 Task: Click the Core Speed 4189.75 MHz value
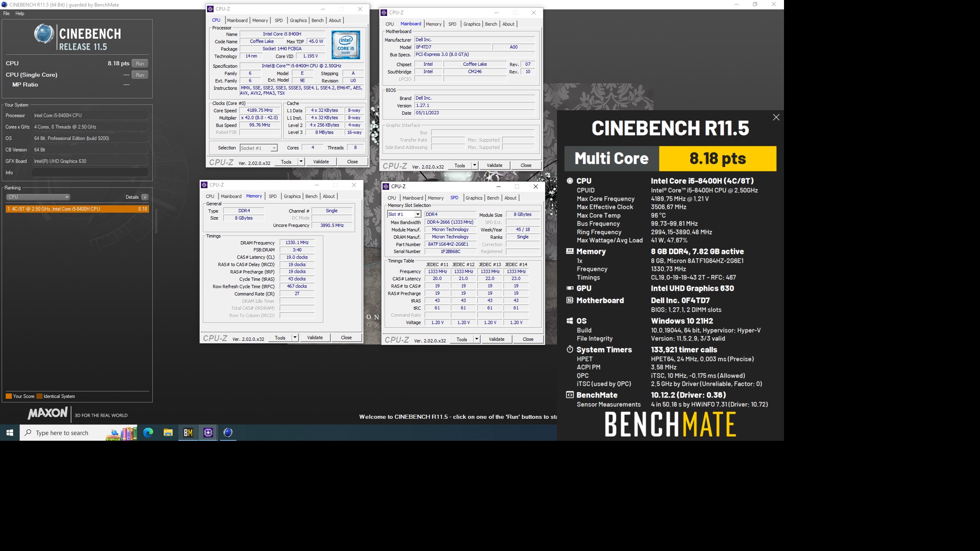click(x=260, y=111)
